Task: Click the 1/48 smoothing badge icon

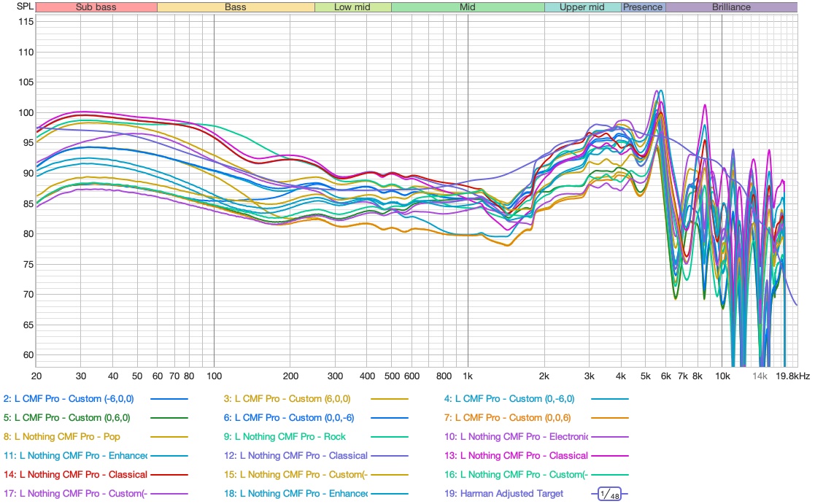Action: point(609,494)
